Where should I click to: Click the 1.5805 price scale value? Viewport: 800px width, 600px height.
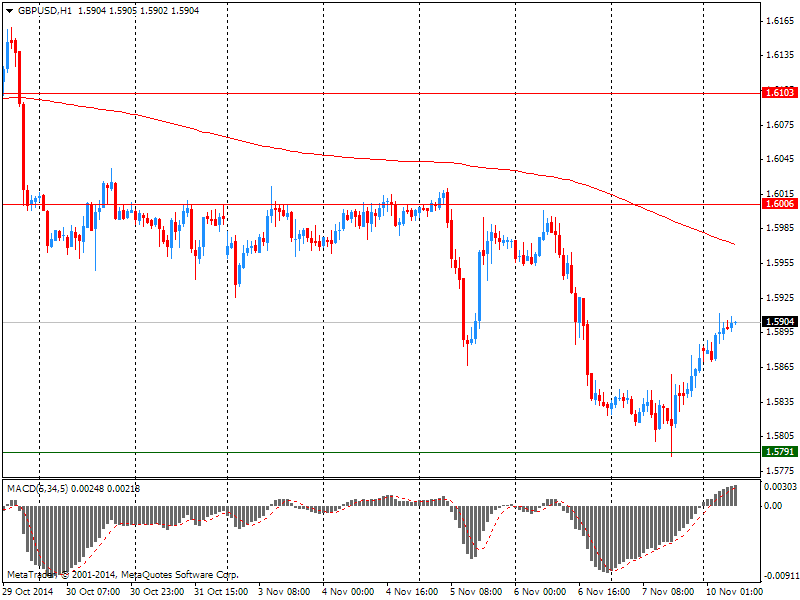pos(780,436)
